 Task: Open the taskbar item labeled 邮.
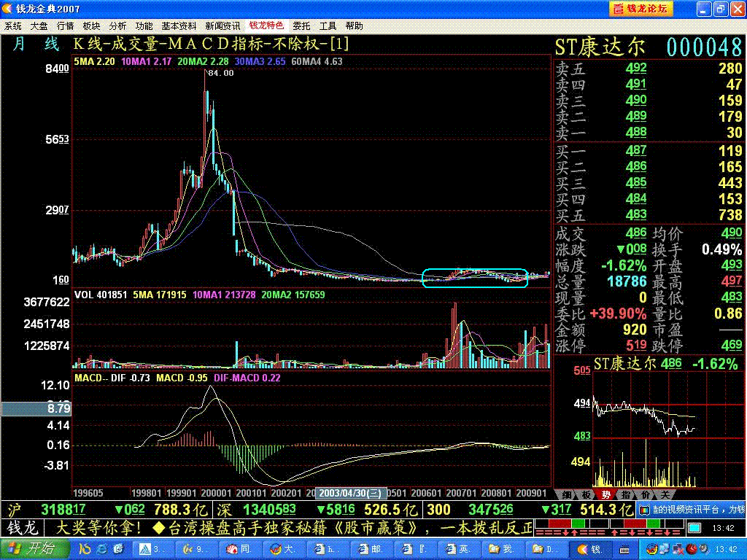373,549
